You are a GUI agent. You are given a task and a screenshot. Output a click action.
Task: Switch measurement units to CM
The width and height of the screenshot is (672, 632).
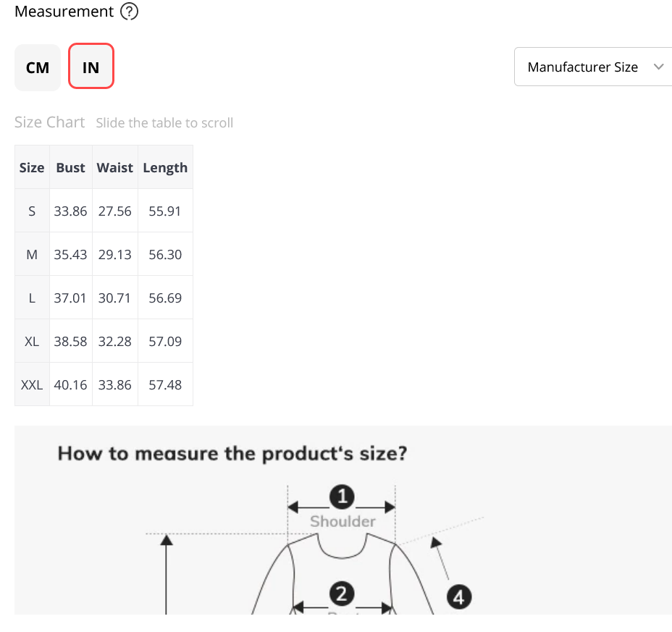tap(38, 67)
